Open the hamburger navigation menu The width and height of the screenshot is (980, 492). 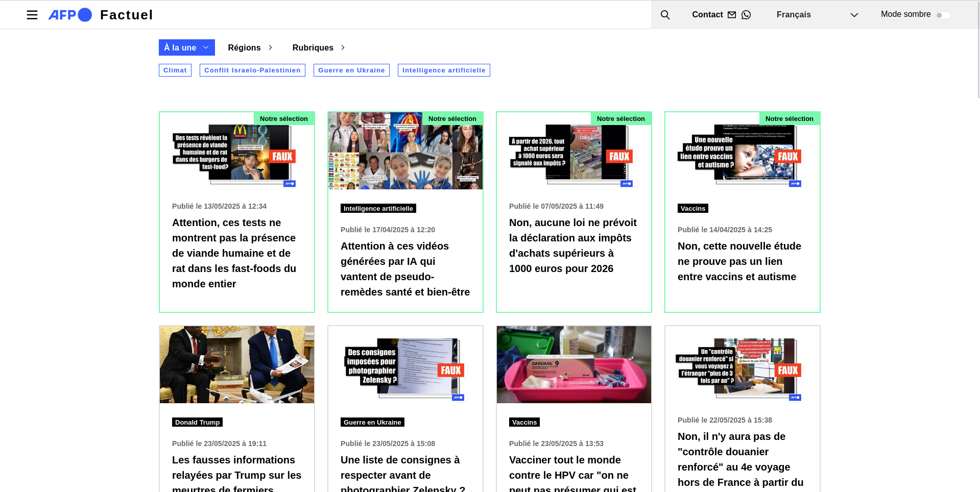click(32, 15)
